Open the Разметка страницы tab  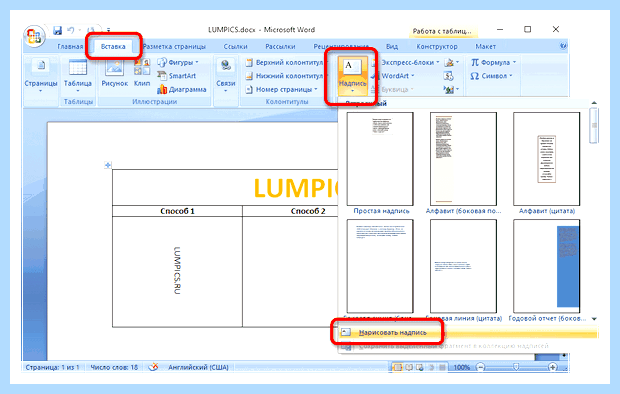[x=174, y=46]
